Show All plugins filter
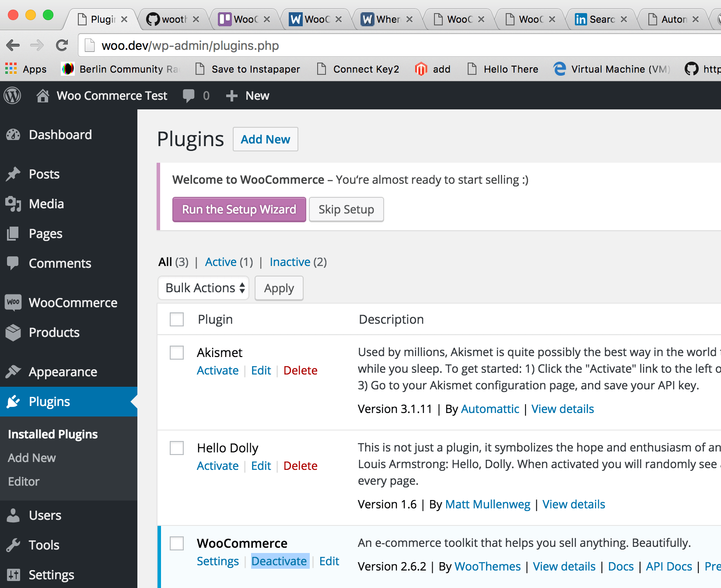Screen dimensions: 721x588 [165, 262]
